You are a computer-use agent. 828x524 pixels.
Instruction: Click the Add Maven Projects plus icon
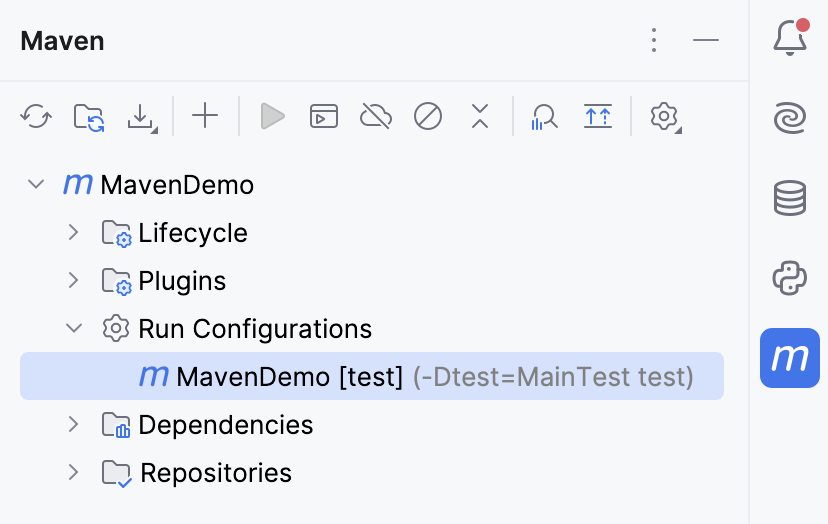point(205,117)
